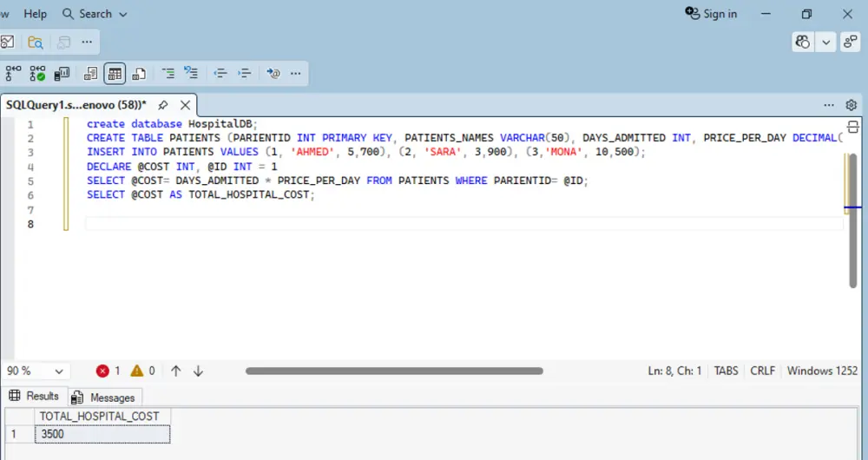The width and height of the screenshot is (868, 460).
Task: Click the Activity Monitor icon
Action: (x=7, y=42)
